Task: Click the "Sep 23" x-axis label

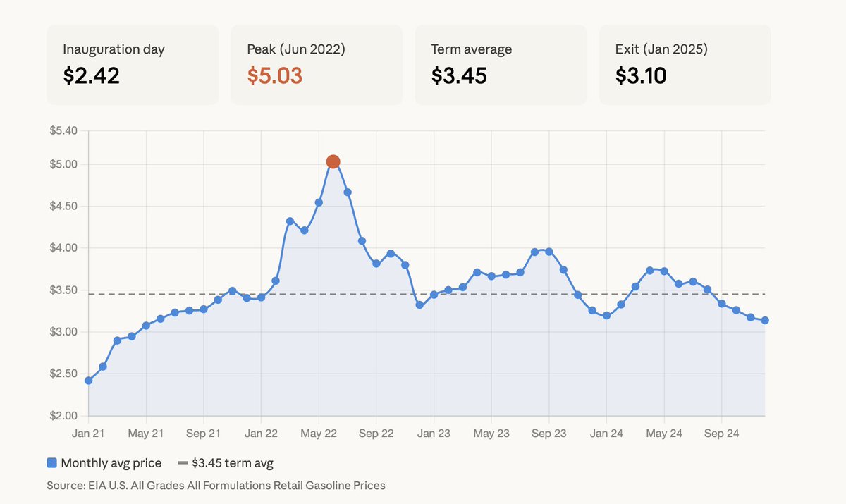Action: [549, 434]
